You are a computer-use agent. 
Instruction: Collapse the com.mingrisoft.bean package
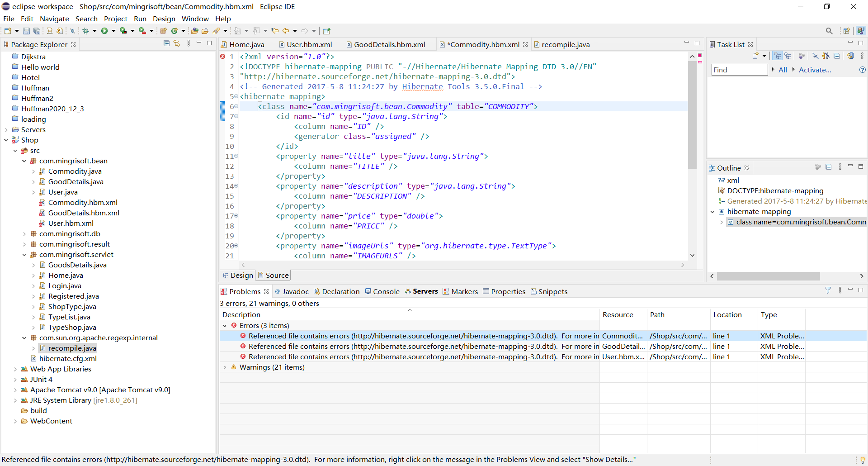(x=24, y=161)
